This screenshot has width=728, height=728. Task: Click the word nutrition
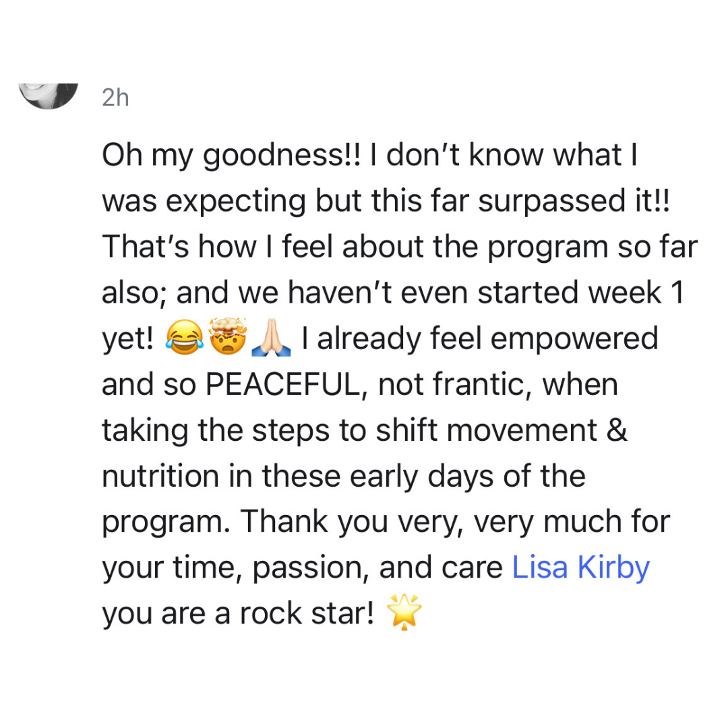[x=160, y=477]
